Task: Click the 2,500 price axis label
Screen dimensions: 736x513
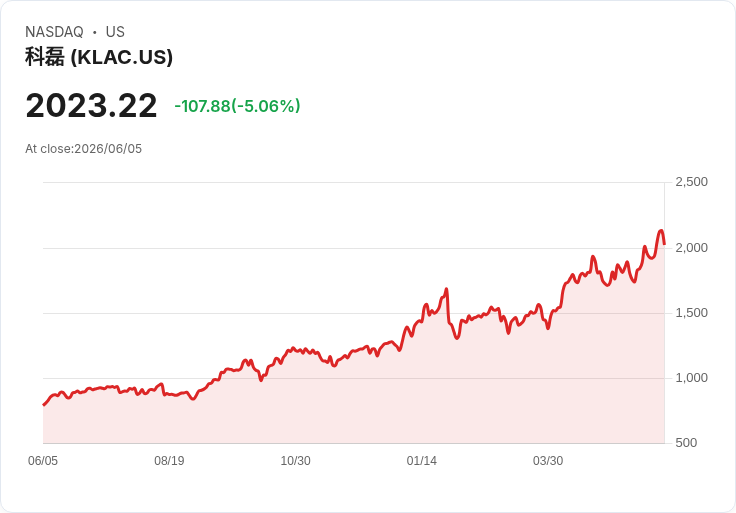Action: (691, 182)
